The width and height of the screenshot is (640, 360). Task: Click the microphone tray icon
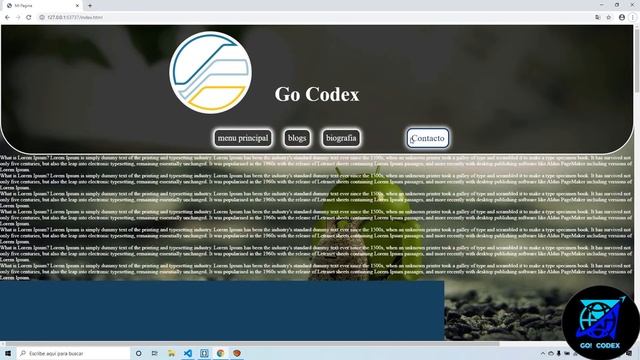tap(558, 353)
